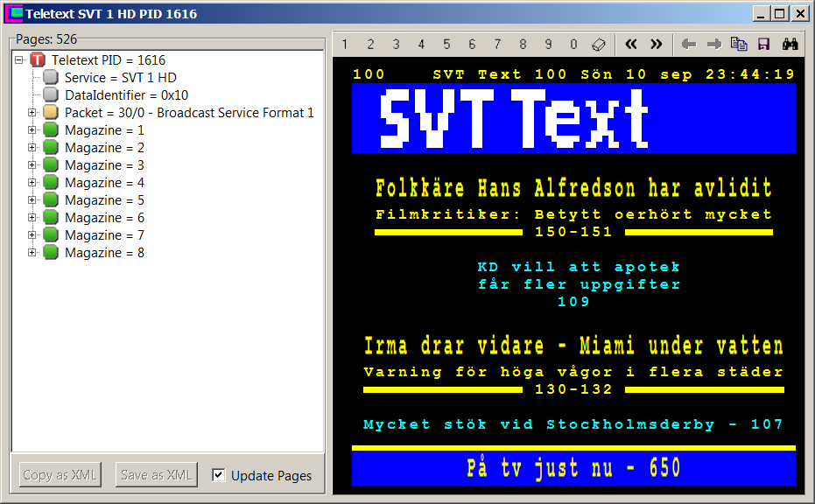
Task: Select the Magazine = 6 label
Action: (x=104, y=218)
